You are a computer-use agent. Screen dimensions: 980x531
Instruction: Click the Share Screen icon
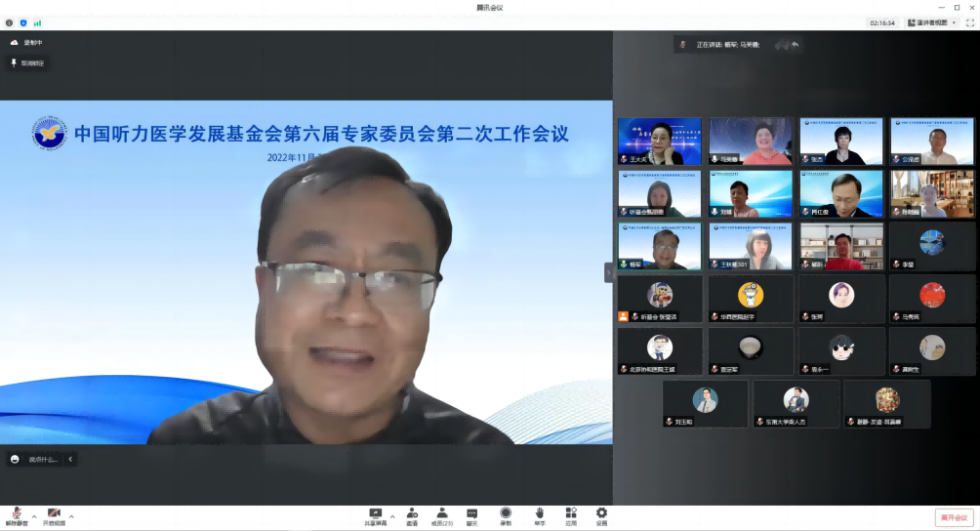[375, 513]
